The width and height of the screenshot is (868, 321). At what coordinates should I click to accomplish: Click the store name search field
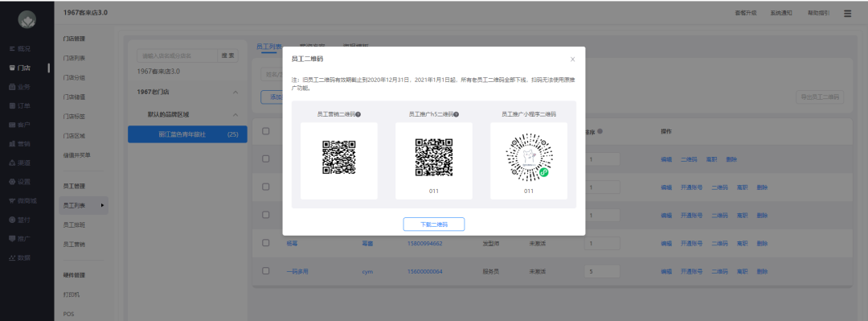tap(177, 56)
